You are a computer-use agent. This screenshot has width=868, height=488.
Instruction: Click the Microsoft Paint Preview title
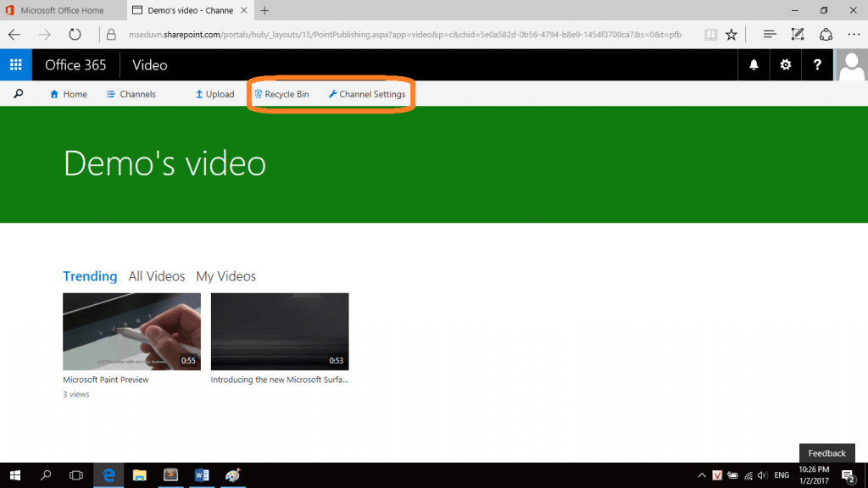tap(106, 380)
